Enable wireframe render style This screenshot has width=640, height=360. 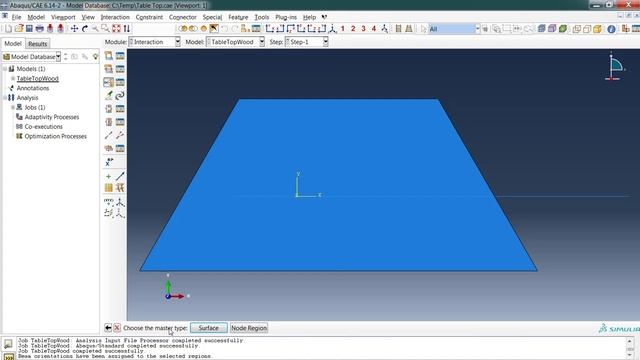[x=577, y=29]
